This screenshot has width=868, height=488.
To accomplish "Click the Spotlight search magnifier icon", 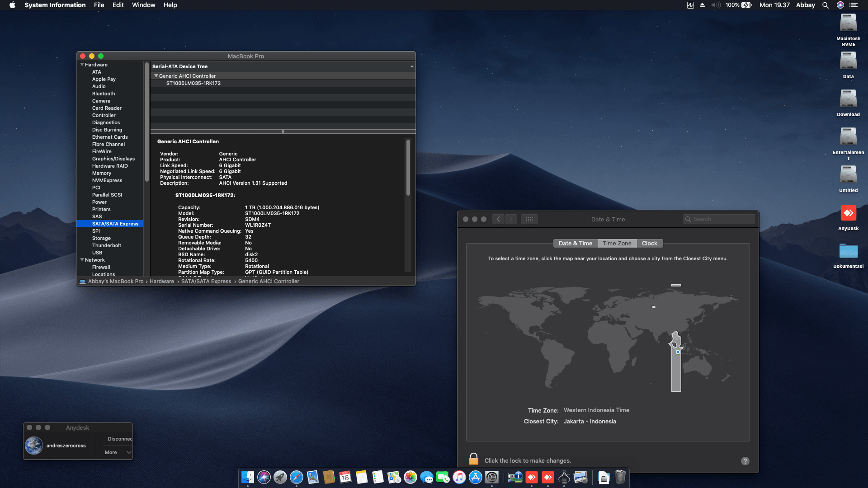I will pos(825,5).
